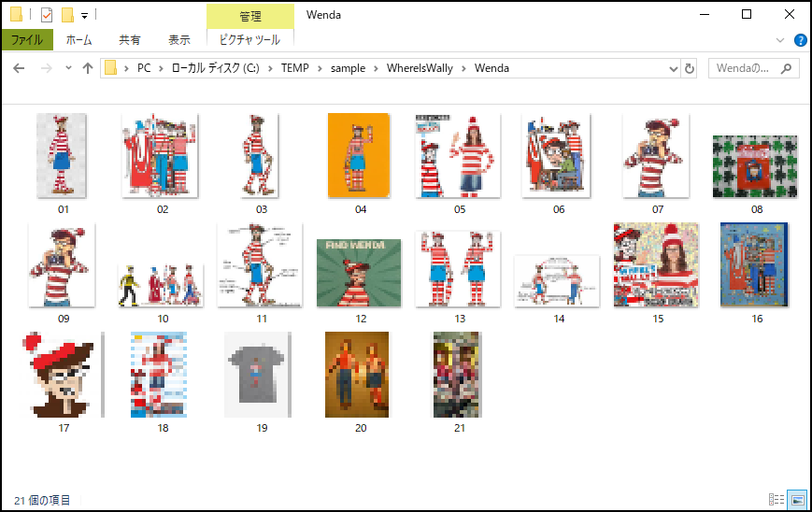Select image thumbnail 18
812x512 pixels.
pos(159,375)
